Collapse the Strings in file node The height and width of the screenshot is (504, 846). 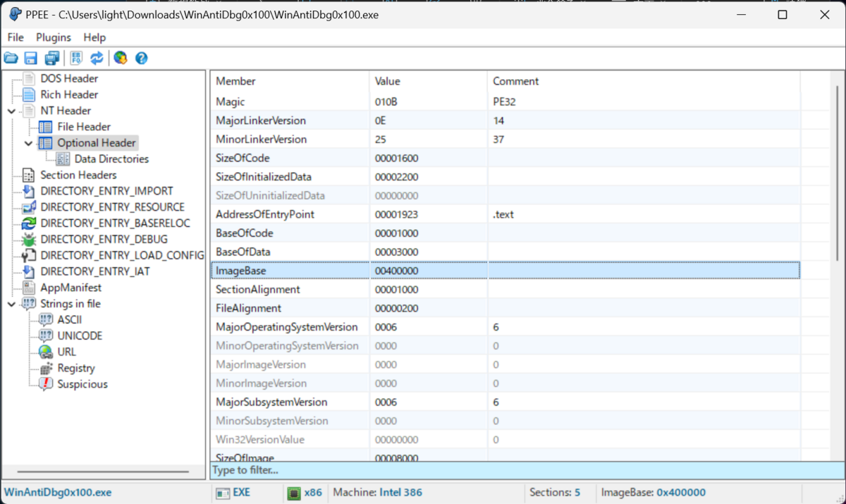pos(10,303)
